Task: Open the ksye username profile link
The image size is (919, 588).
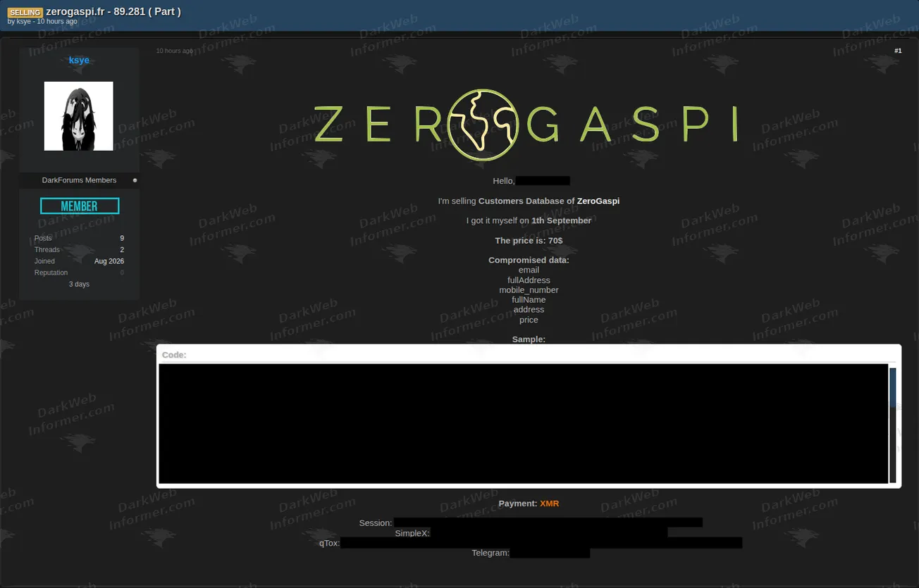Action: 79,60
